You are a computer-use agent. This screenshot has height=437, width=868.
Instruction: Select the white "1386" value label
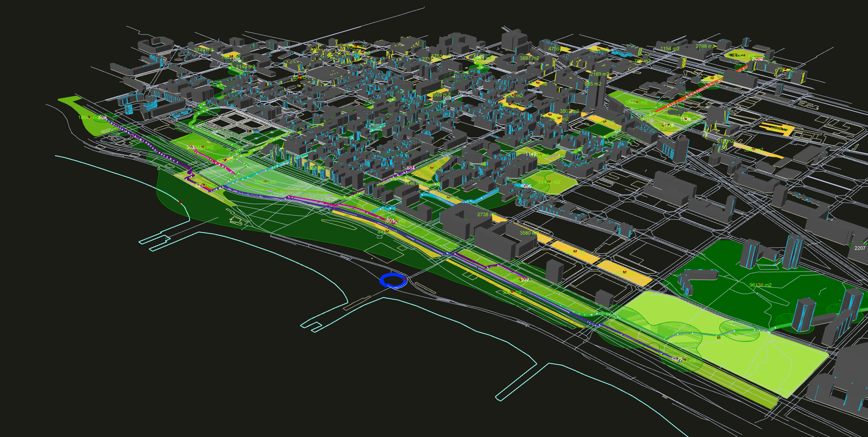(235, 60)
